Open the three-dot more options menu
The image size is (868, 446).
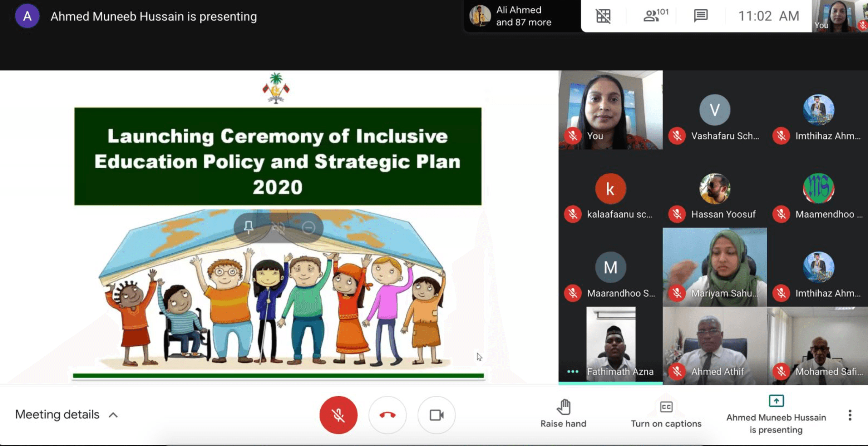pyautogui.click(x=850, y=415)
